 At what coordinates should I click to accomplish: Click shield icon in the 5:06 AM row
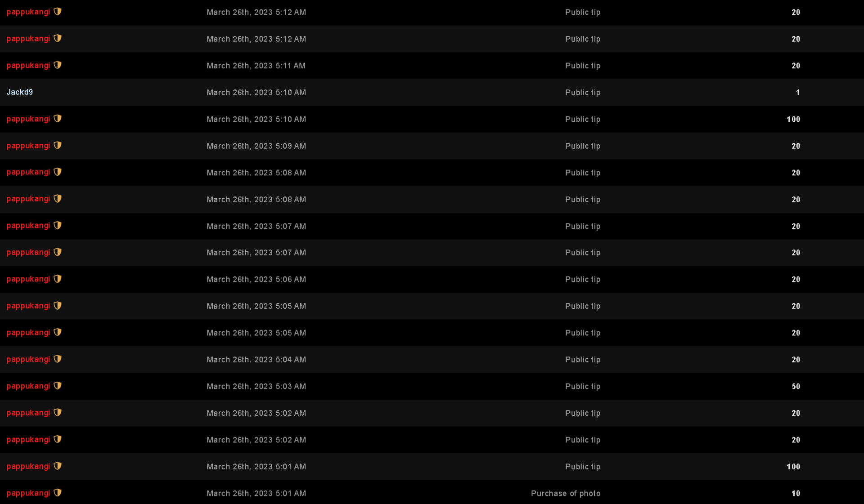tap(58, 279)
